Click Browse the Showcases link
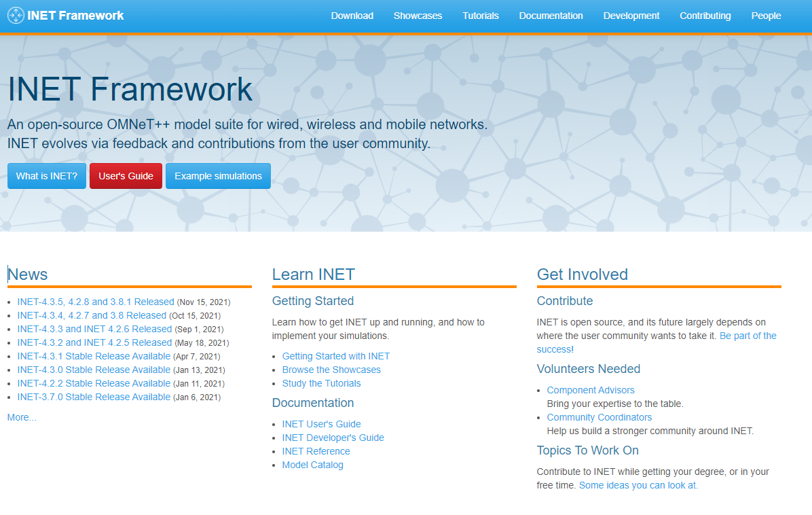Image resolution: width=812 pixels, height=515 pixels. (x=331, y=370)
